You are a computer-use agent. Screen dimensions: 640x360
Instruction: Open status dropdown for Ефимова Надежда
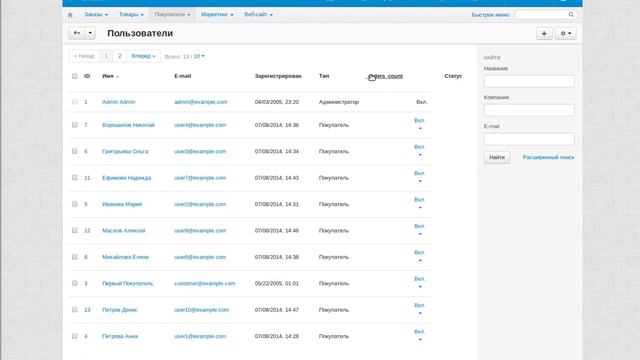coord(420,177)
